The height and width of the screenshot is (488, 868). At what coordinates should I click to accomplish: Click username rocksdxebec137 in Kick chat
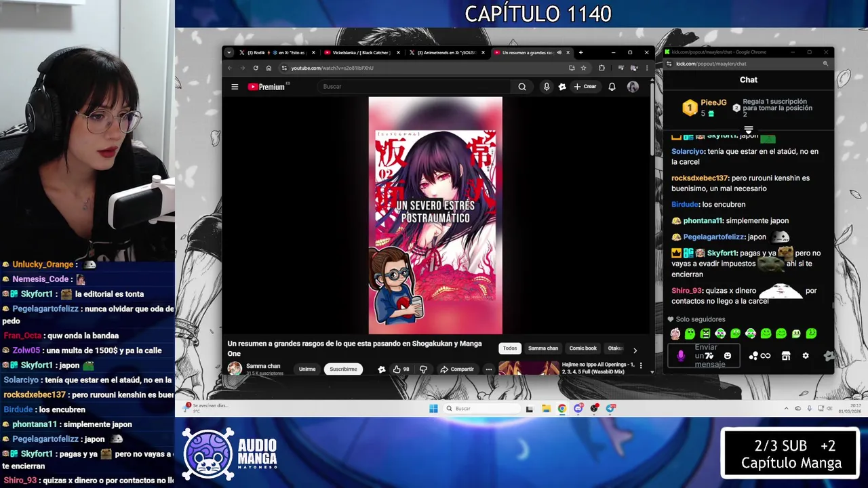click(700, 178)
